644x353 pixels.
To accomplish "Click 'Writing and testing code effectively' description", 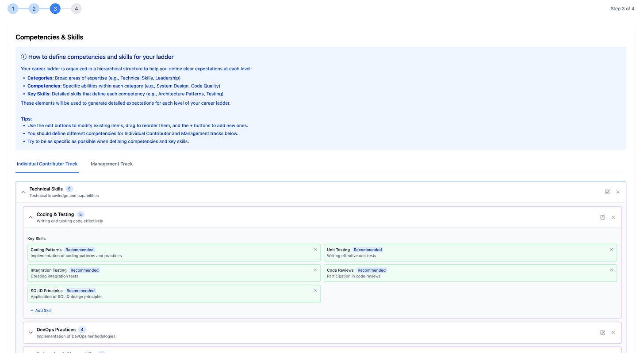I will (70, 221).
